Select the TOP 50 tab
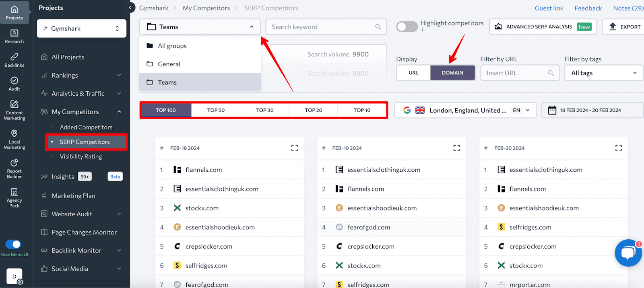The width and height of the screenshot is (644, 288). click(216, 110)
